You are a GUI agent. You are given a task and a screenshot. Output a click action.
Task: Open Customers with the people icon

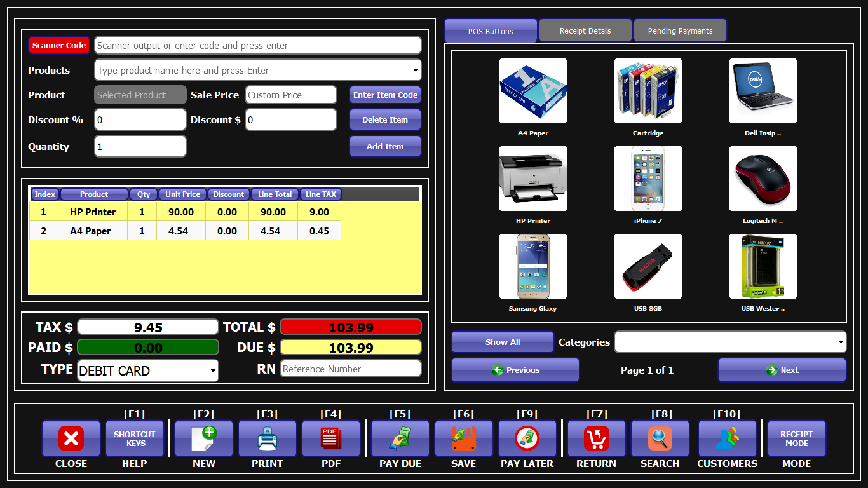click(726, 438)
